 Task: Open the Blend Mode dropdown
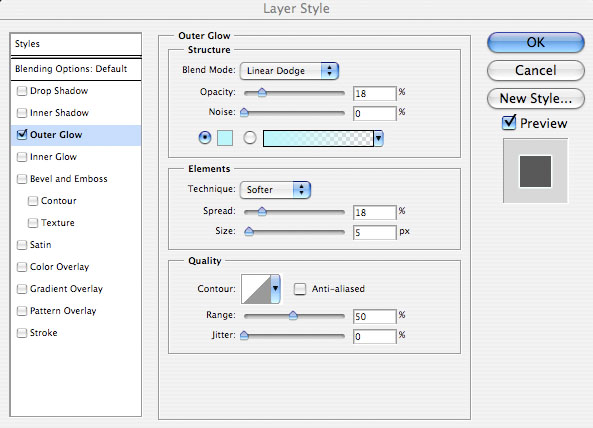coord(289,71)
